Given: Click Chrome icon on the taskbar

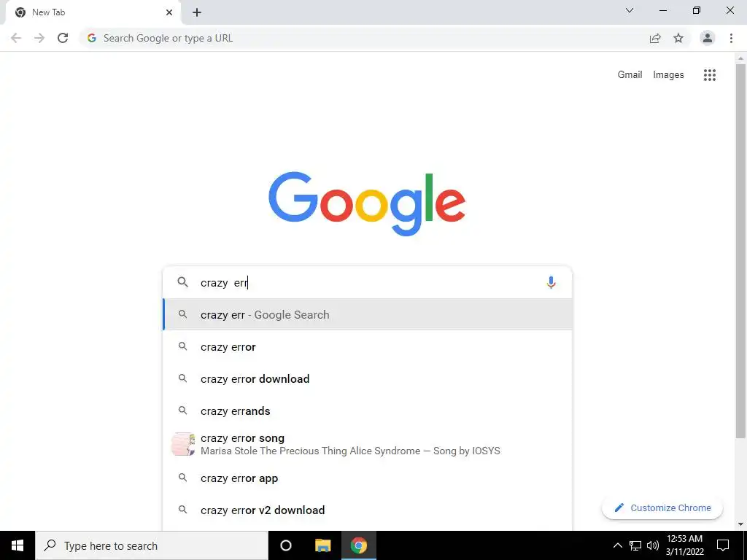Looking at the screenshot, I should point(359,545).
